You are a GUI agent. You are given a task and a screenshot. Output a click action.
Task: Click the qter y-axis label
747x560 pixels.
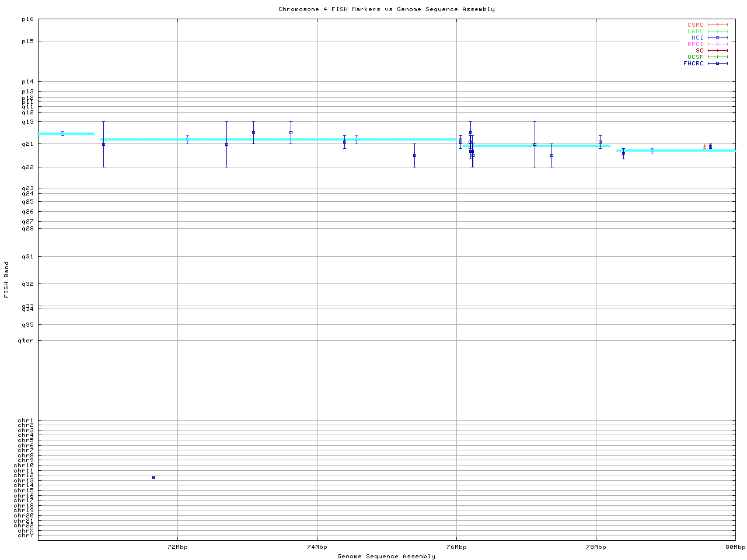pos(26,341)
